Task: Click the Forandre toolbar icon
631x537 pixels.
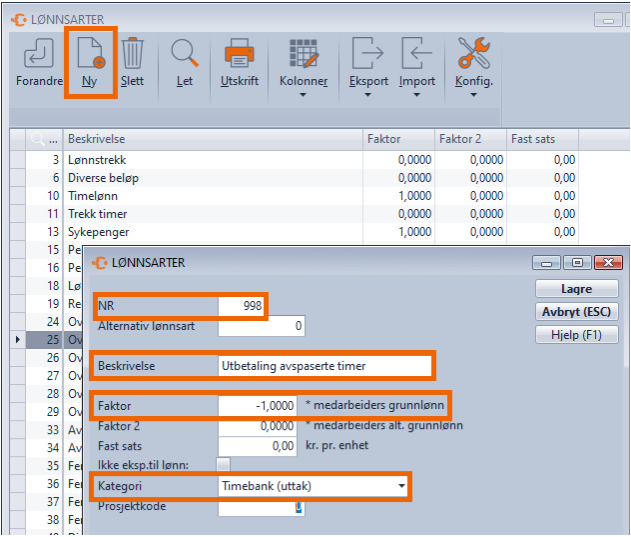Action: [x=39, y=53]
